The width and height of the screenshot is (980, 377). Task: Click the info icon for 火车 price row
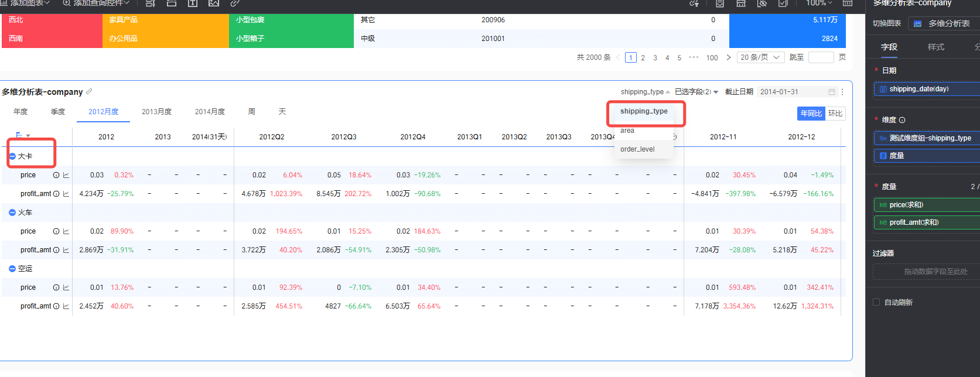(x=56, y=231)
